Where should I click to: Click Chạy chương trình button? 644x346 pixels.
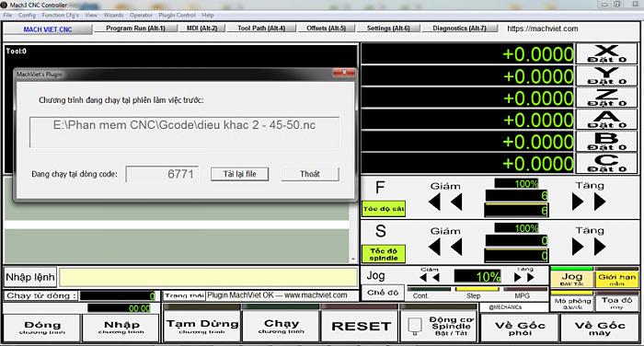[x=282, y=327]
